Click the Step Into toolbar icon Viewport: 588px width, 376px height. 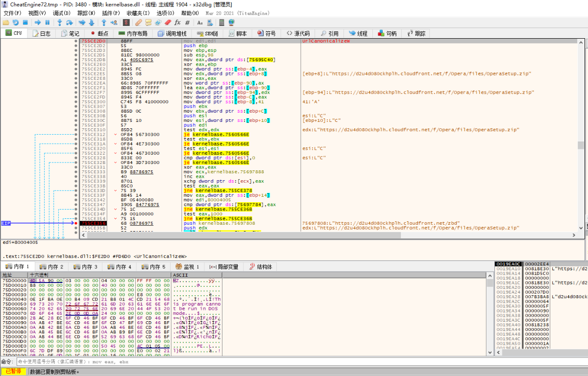(x=60, y=23)
